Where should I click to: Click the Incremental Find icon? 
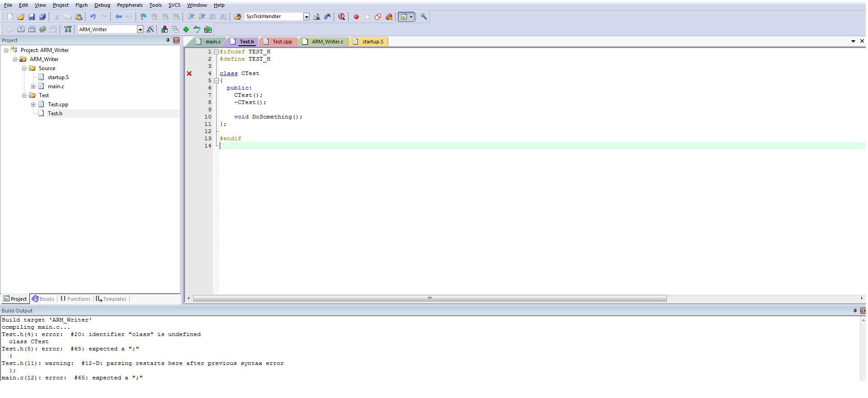pyautogui.click(x=327, y=17)
